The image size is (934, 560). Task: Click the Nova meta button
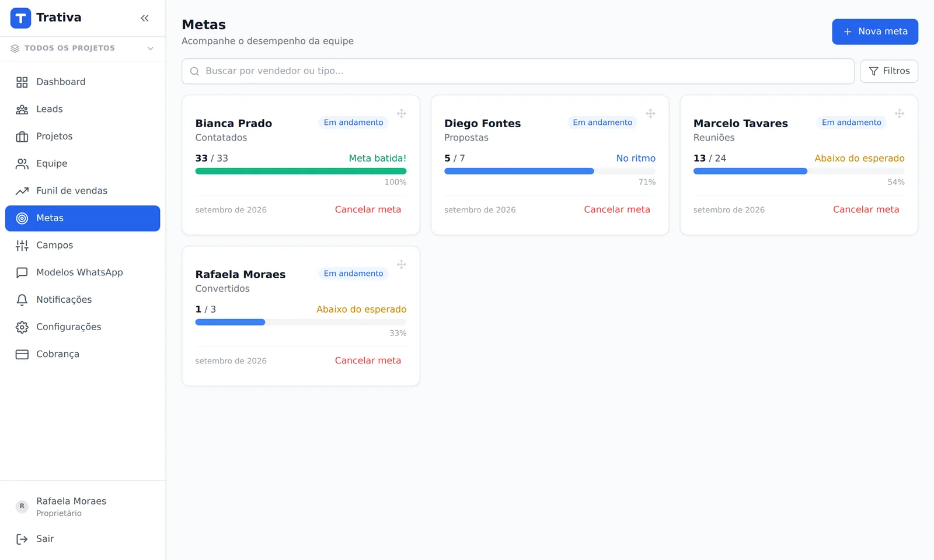(x=875, y=32)
